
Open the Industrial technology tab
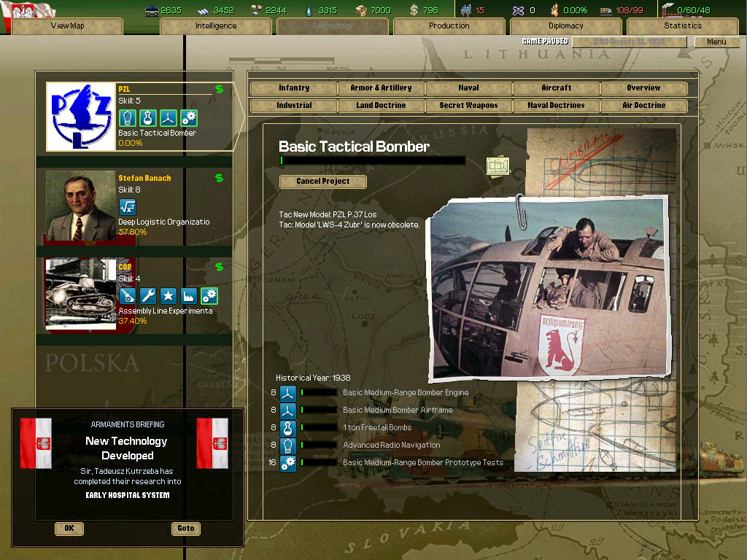[x=294, y=105]
